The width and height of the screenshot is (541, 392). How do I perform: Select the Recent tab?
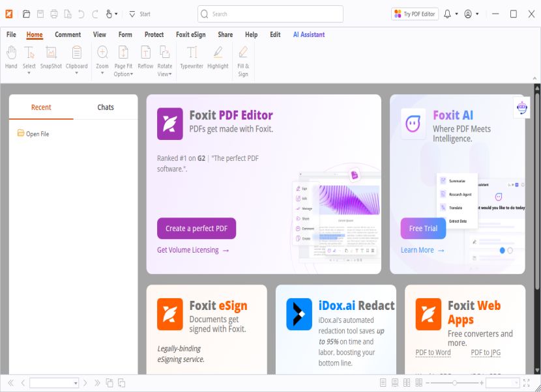(x=41, y=107)
